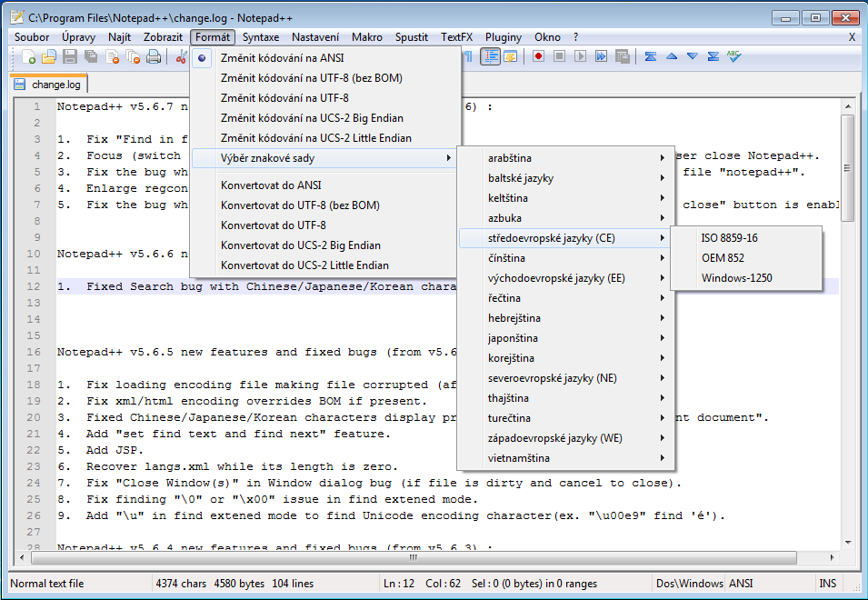Click the Play macro icon
The width and height of the screenshot is (868, 600).
coord(580,56)
